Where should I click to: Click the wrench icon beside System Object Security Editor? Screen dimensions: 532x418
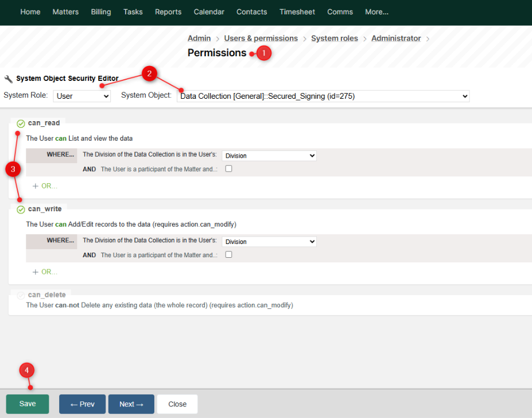[8, 79]
